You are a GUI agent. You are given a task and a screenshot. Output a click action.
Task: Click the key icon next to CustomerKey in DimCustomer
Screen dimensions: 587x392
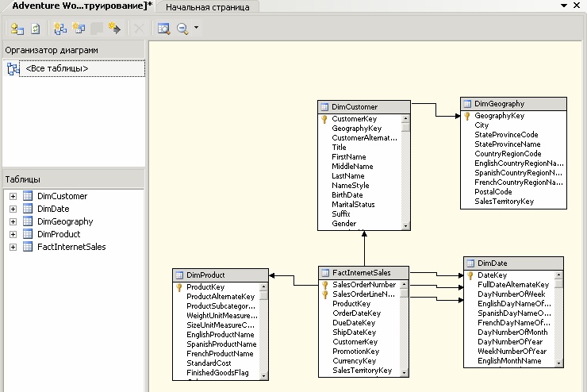[x=324, y=120]
